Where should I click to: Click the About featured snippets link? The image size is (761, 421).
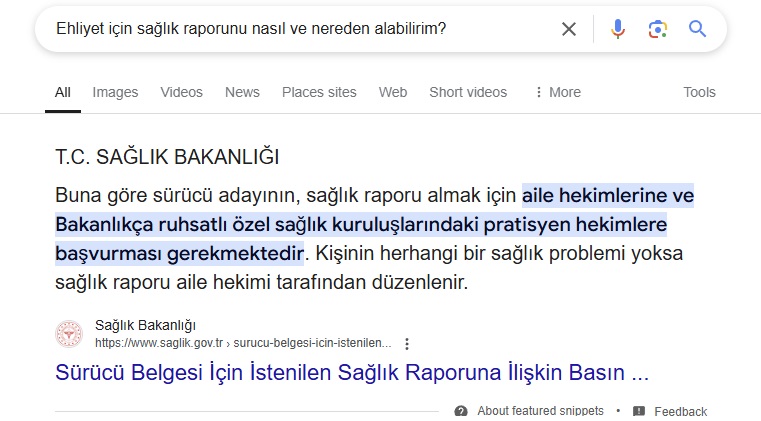click(x=540, y=411)
